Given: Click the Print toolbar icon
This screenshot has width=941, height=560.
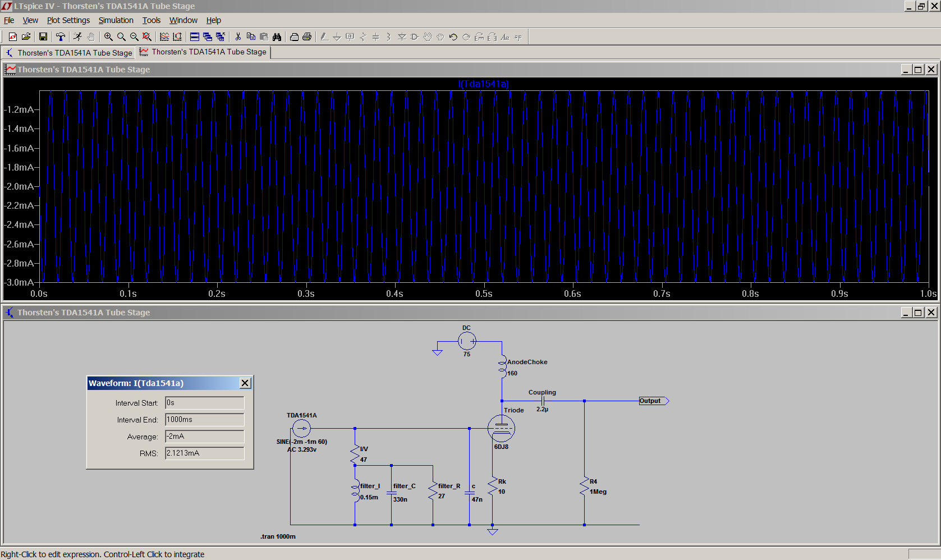Looking at the screenshot, I should (307, 37).
